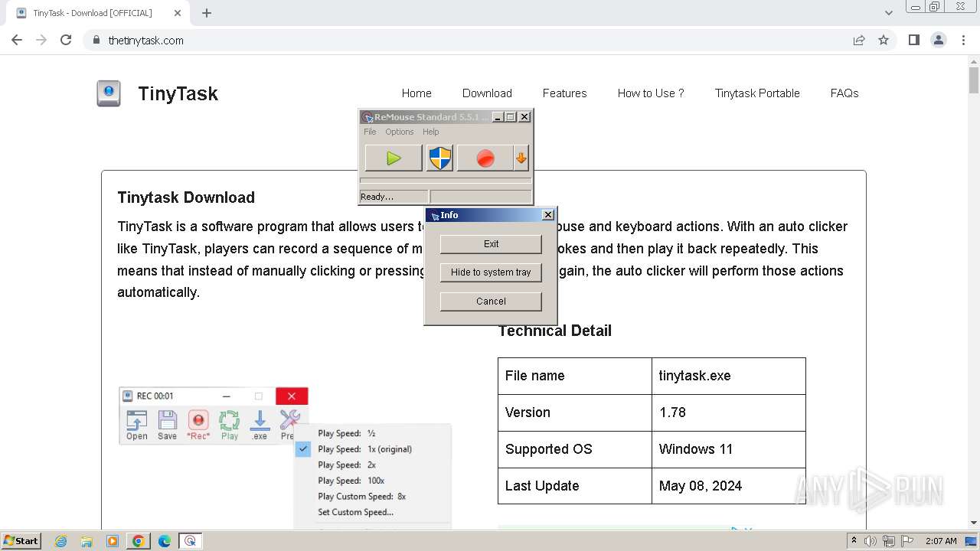Close the Info dialog with X
Viewport: 980px width, 551px height.
click(x=548, y=215)
